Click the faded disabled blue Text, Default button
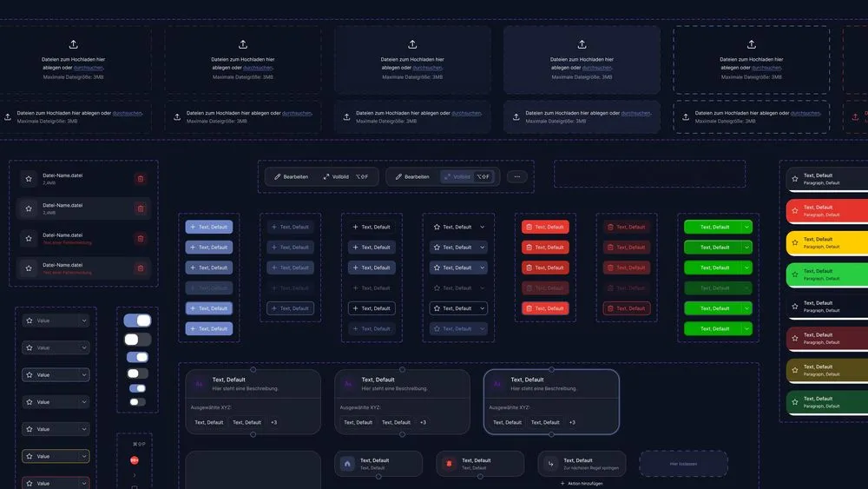 tap(208, 288)
